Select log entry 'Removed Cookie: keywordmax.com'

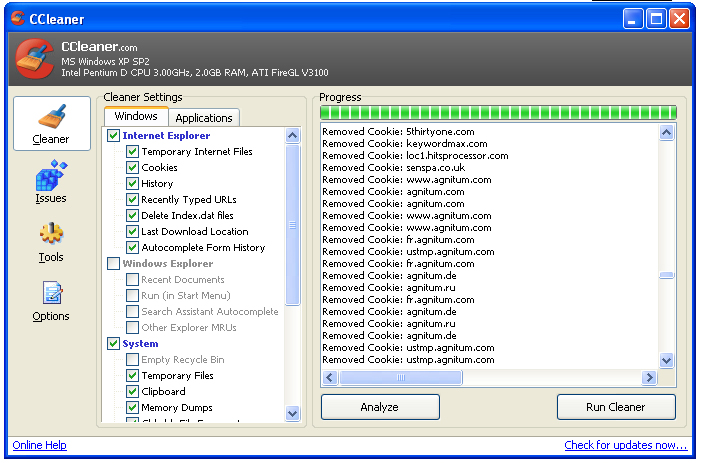(x=405, y=144)
